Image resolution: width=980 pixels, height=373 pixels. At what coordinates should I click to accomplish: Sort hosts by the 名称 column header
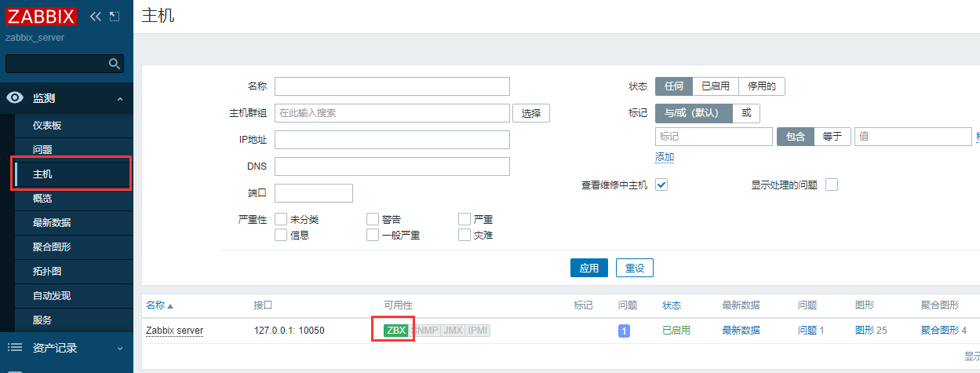159,305
